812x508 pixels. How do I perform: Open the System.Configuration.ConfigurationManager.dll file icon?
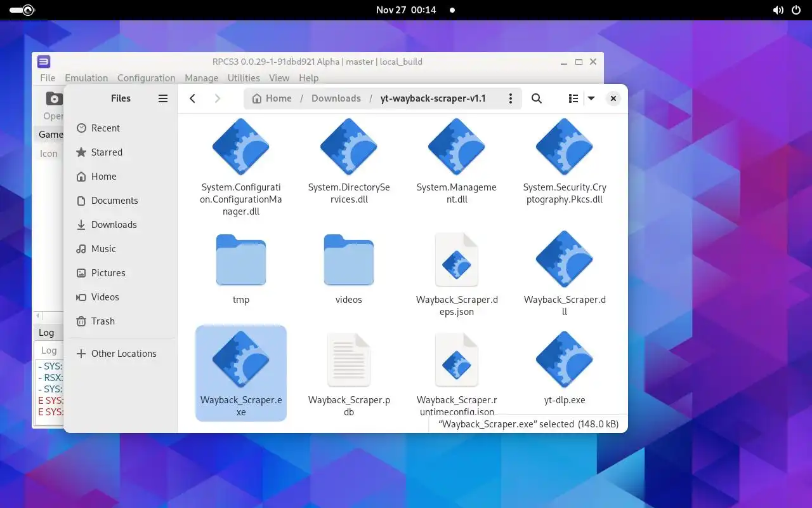click(241, 147)
